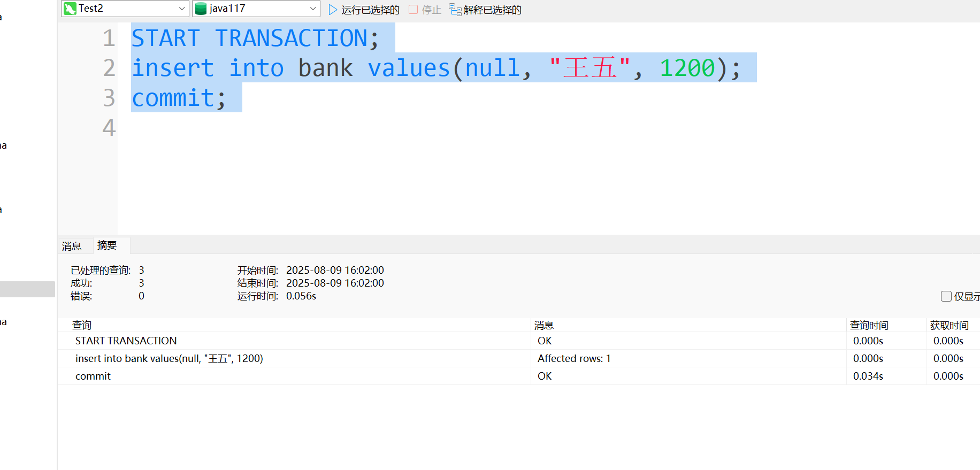Click the 0.034s query time cell
This screenshot has width=980, height=470.
[x=868, y=376]
